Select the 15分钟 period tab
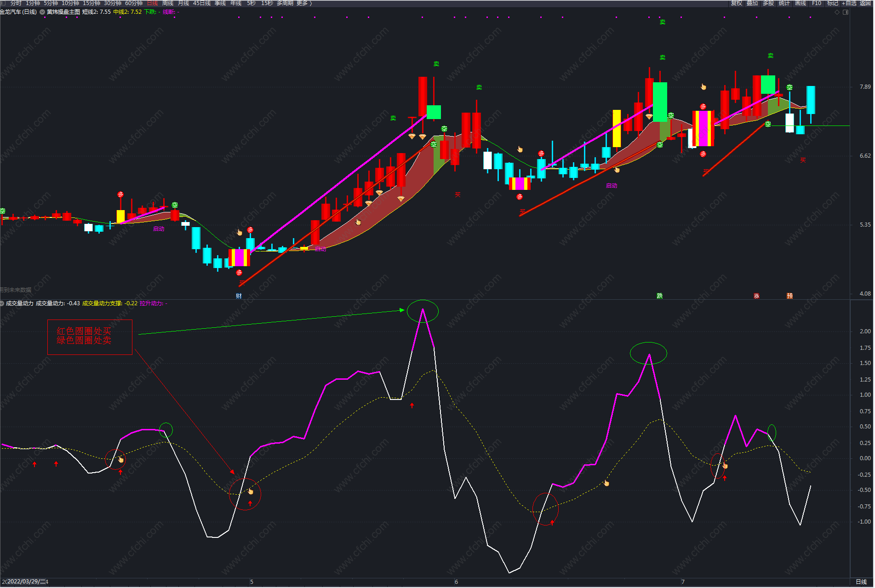 92,3
